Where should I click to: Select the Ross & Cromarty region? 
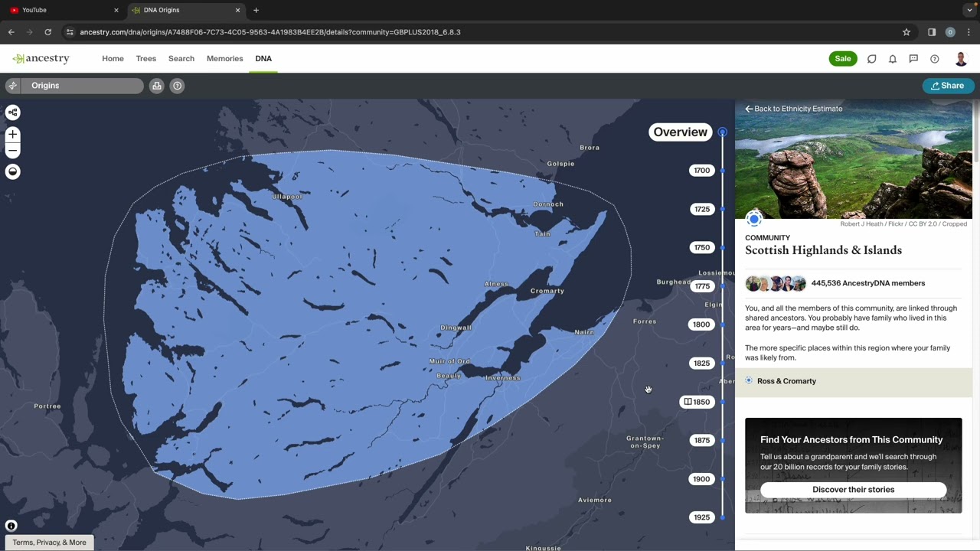pos(854,381)
